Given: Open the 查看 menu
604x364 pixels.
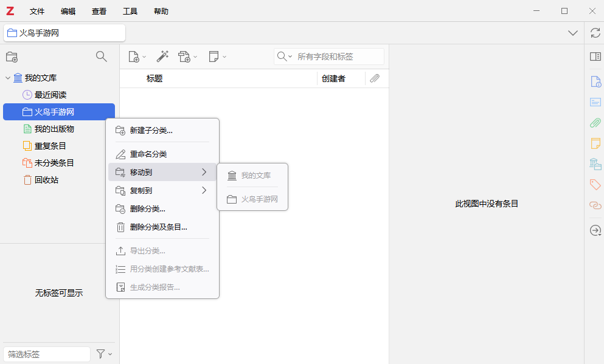Looking at the screenshot, I should click(x=99, y=12).
